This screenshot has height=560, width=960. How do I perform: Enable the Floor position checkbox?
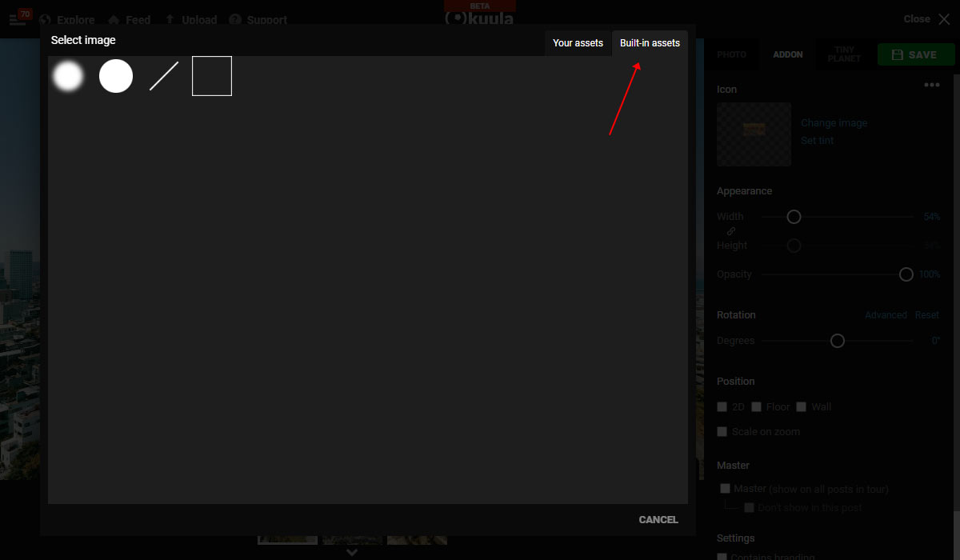point(756,407)
